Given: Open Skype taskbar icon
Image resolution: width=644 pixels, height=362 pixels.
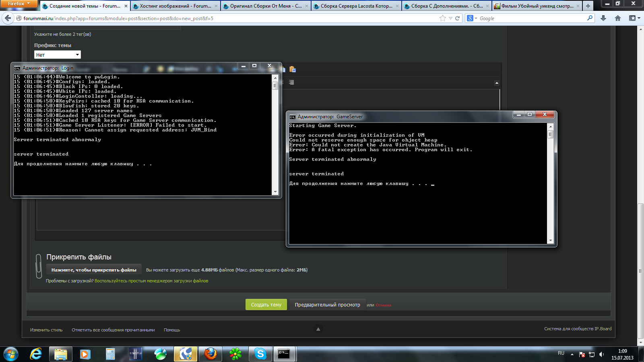Looking at the screenshot, I should click(x=260, y=354).
